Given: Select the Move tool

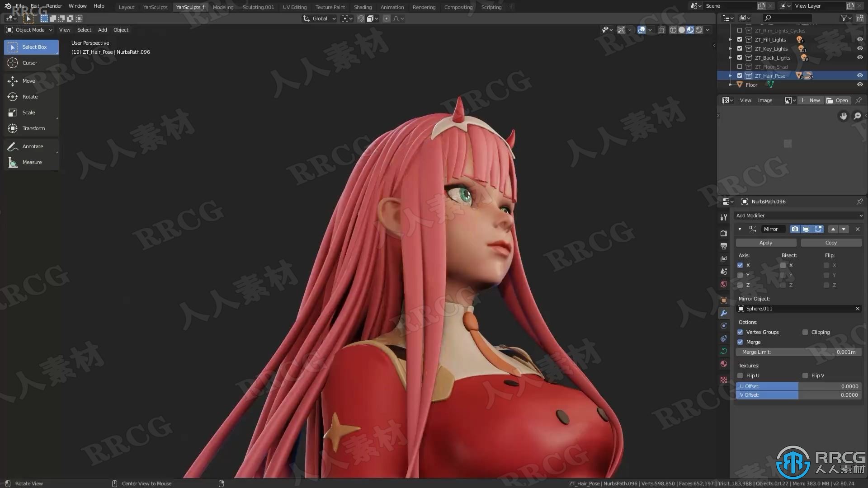Looking at the screenshot, I should [x=31, y=81].
